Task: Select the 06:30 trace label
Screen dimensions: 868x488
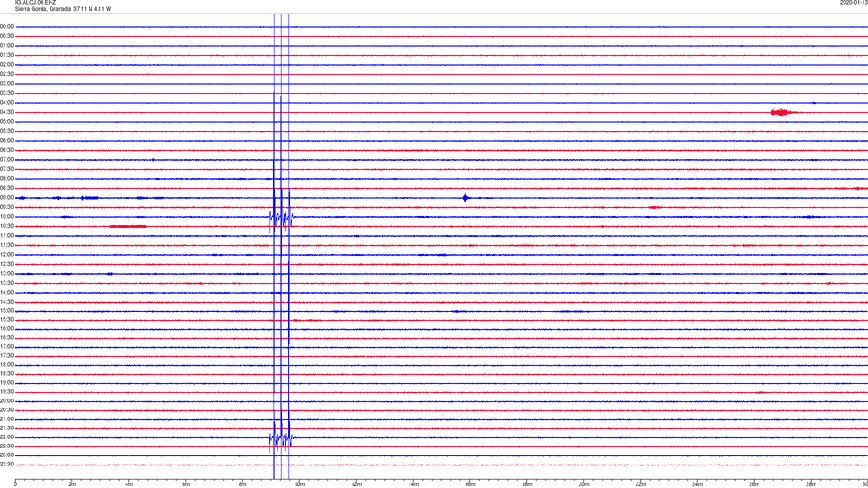Action: (x=6, y=151)
